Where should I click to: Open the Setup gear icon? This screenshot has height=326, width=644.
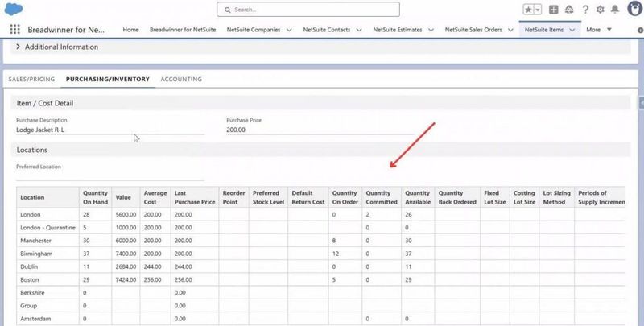pyautogui.click(x=600, y=10)
